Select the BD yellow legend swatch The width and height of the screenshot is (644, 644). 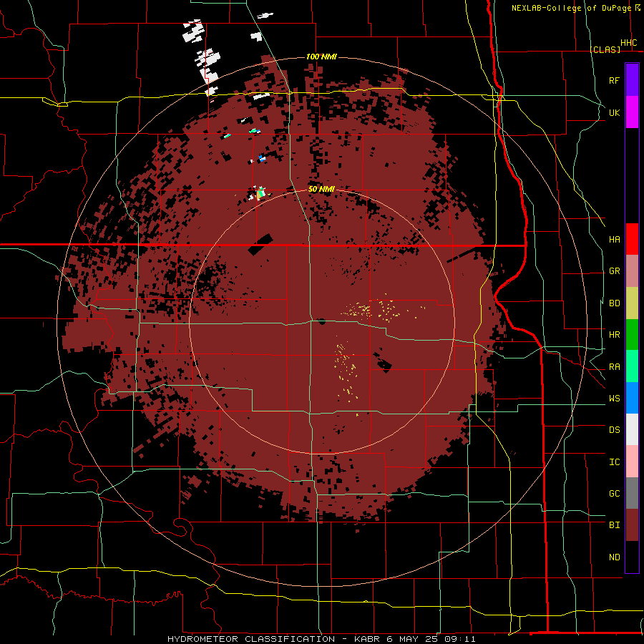click(x=632, y=303)
